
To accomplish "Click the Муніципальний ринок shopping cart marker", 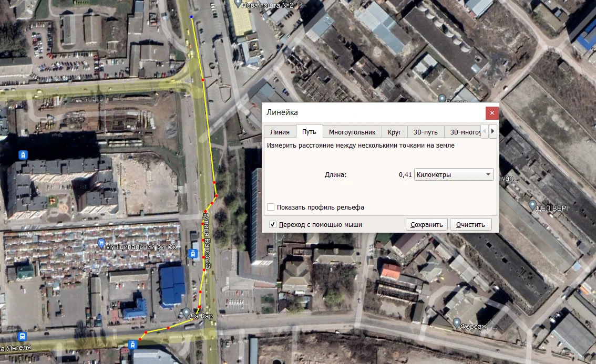I will pos(101,243).
